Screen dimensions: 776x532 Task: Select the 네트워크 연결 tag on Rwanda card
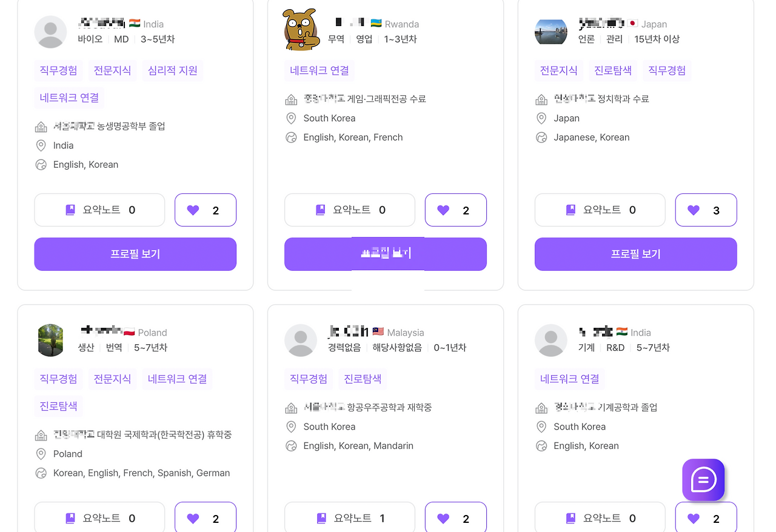319,70
